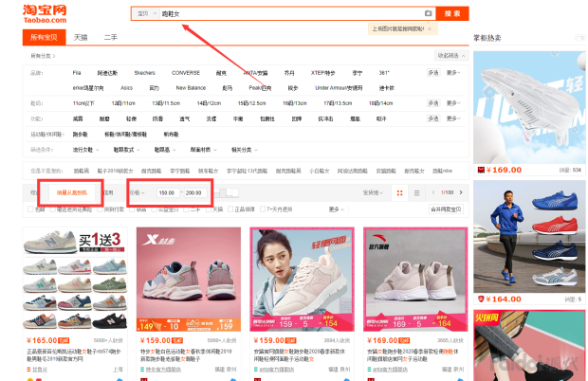Open the 特步官方旗舰店 shop link
The image size is (588, 381).
pyautogui.click(x=163, y=370)
